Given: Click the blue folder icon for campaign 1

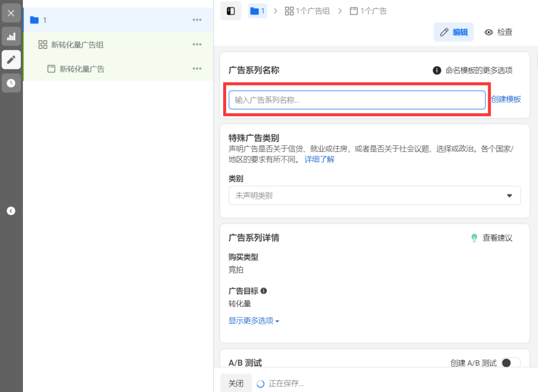Looking at the screenshot, I should [254, 10].
